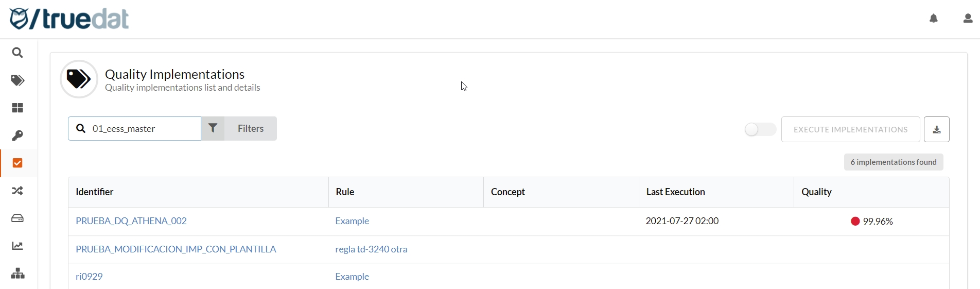This screenshot has height=289, width=980.
Task: Open the user account icon
Action: point(968,19)
